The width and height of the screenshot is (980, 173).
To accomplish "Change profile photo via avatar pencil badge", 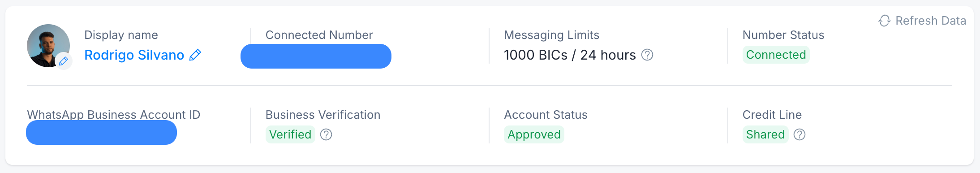I will (64, 61).
